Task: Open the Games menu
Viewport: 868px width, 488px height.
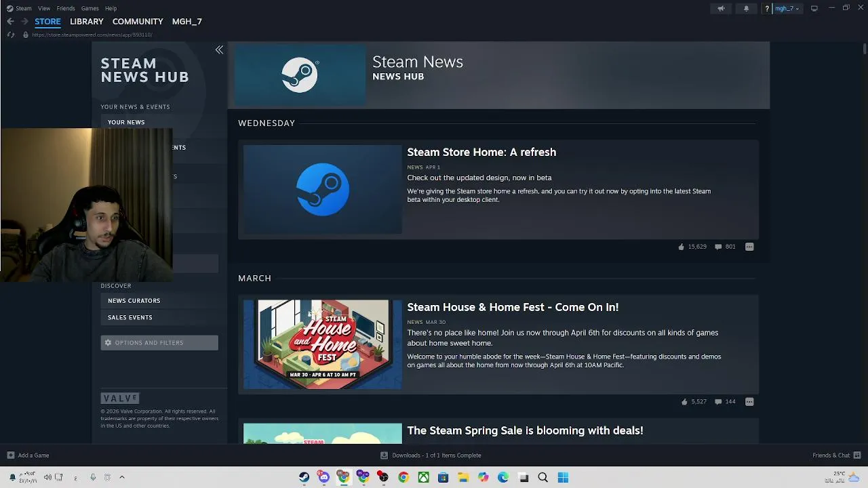Action: pyautogui.click(x=90, y=8)
